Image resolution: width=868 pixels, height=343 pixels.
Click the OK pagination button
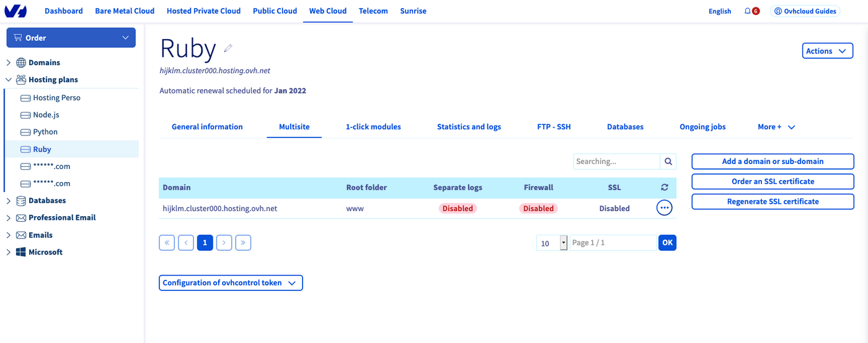667,243
